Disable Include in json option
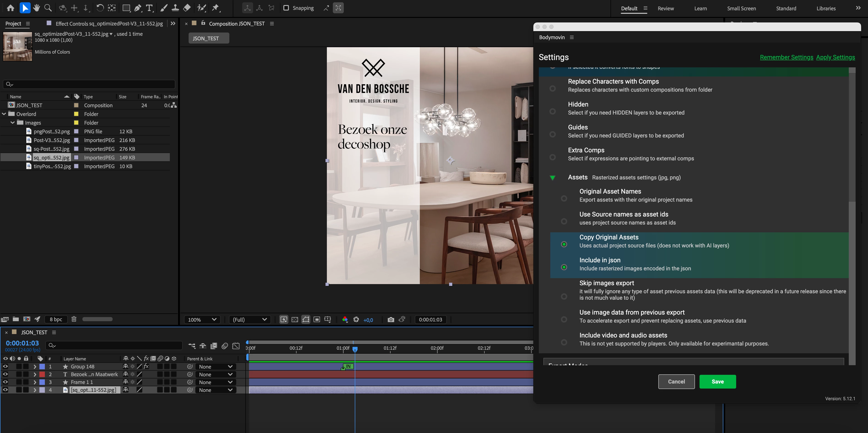 pos(564,267)
